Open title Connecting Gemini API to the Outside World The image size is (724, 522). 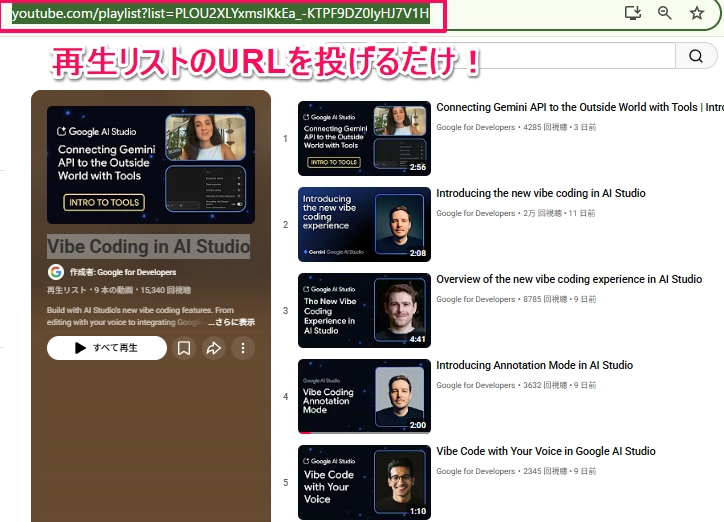tap(580, 107)
